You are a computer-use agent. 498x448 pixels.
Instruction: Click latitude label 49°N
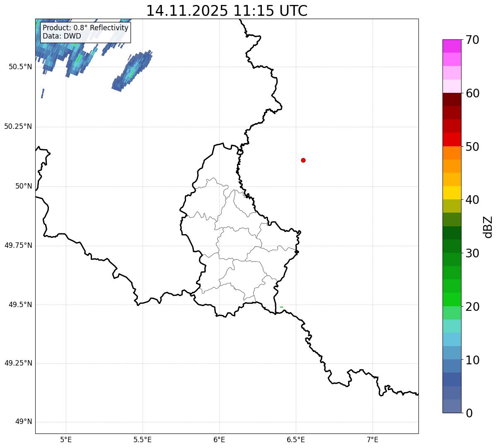pos(24,422)
